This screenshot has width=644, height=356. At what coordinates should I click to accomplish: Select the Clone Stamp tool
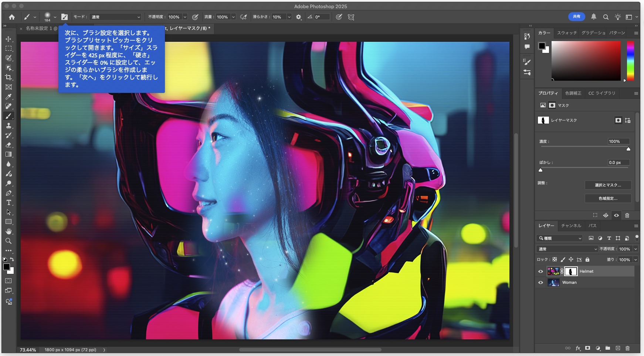click(x=9, y=126)
